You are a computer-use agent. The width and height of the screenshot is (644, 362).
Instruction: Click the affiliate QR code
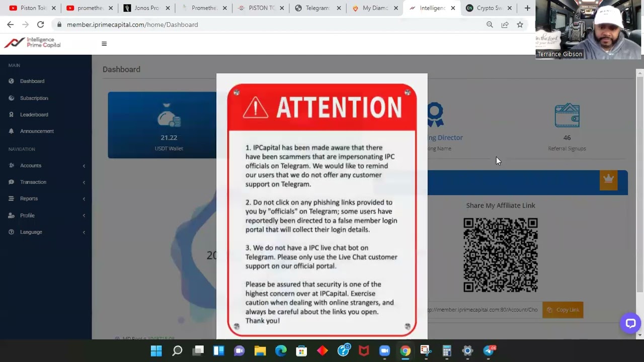tap(501, 255)
